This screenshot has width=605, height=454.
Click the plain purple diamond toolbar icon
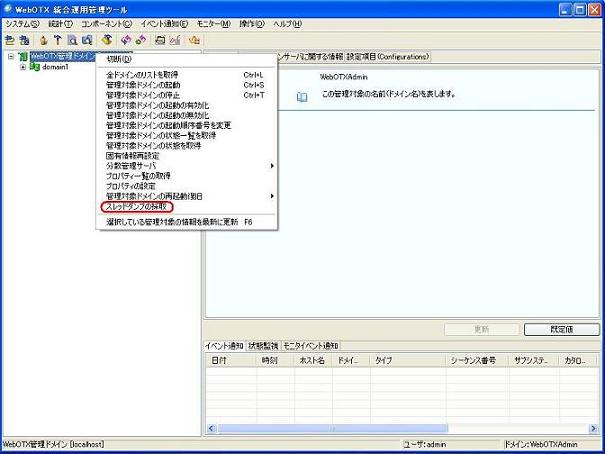tap(126, 40)
